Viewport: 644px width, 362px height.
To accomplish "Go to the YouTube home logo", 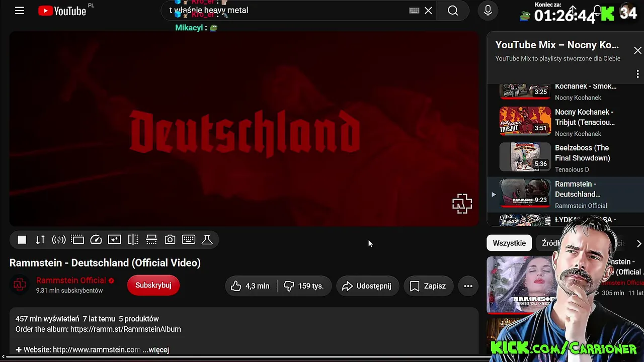I will (x=62, y=11).
